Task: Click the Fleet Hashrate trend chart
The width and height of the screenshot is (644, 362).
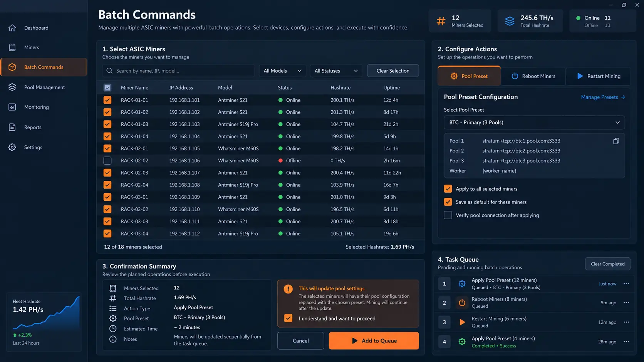Action: pos(46,313)
